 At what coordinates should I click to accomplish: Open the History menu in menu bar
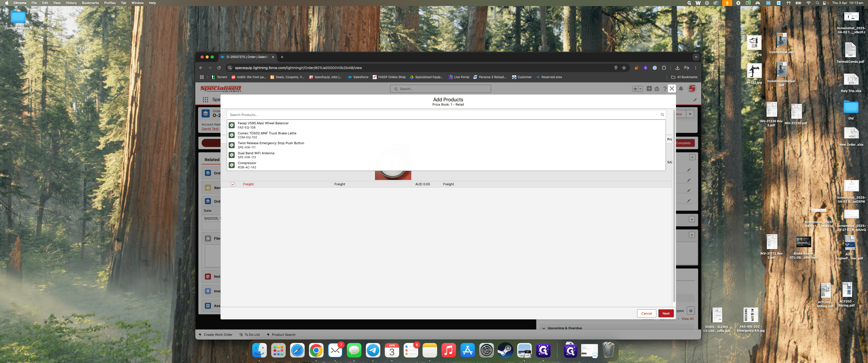pos(71,3)
